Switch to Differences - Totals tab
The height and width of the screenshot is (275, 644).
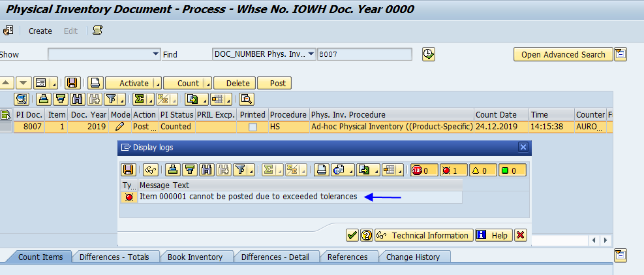[x=114, y=257]
